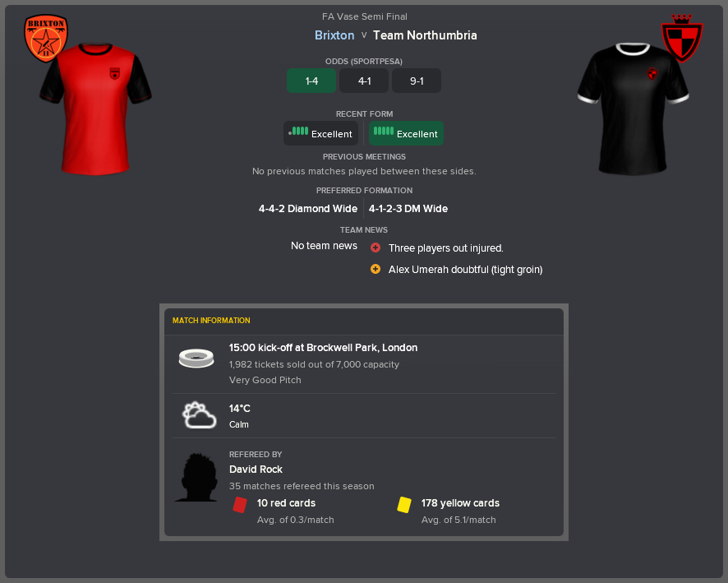This screenshot has width=728, height=583.
Task: Click Team Northumbria's Excellent form indicator
Action: (x=406, y=133)
